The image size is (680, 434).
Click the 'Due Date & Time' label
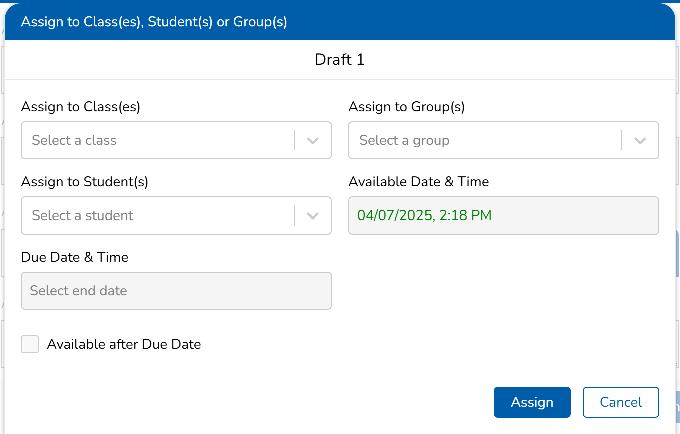pos(74,257)
